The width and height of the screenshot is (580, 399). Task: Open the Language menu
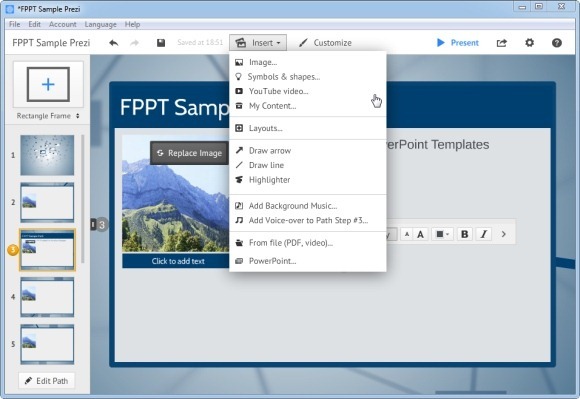pyautogui.click(x=100, y=24)
